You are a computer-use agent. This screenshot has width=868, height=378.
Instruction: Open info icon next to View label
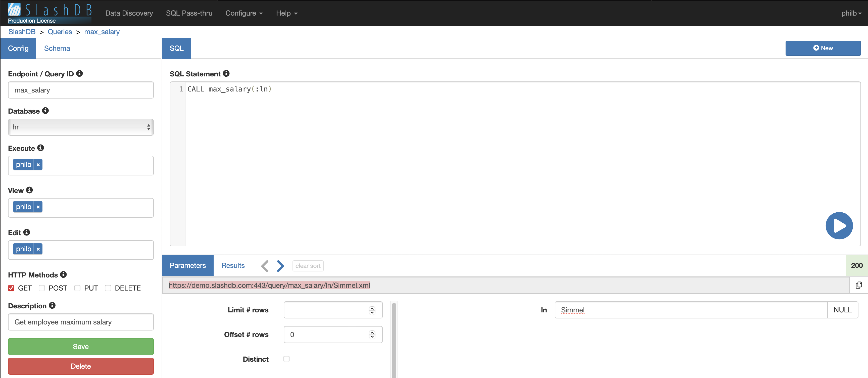click(x=30, y=190)
